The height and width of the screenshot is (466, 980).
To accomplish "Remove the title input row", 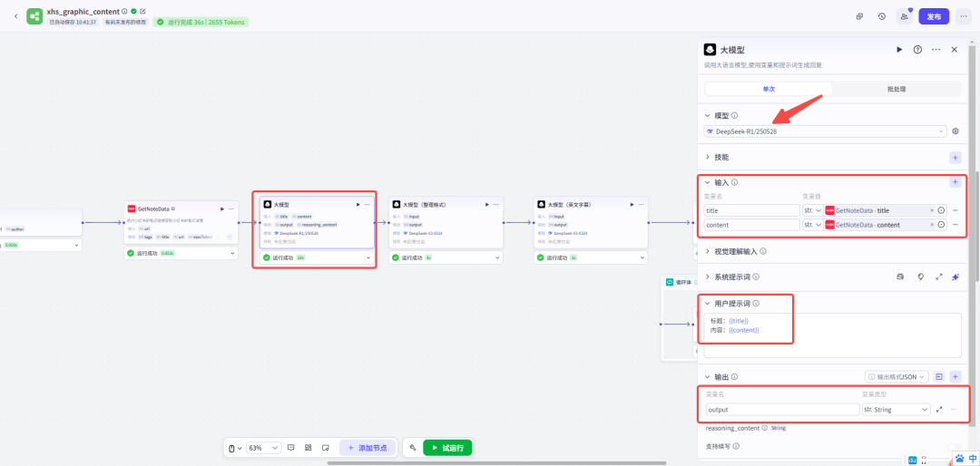I will 955,210.
